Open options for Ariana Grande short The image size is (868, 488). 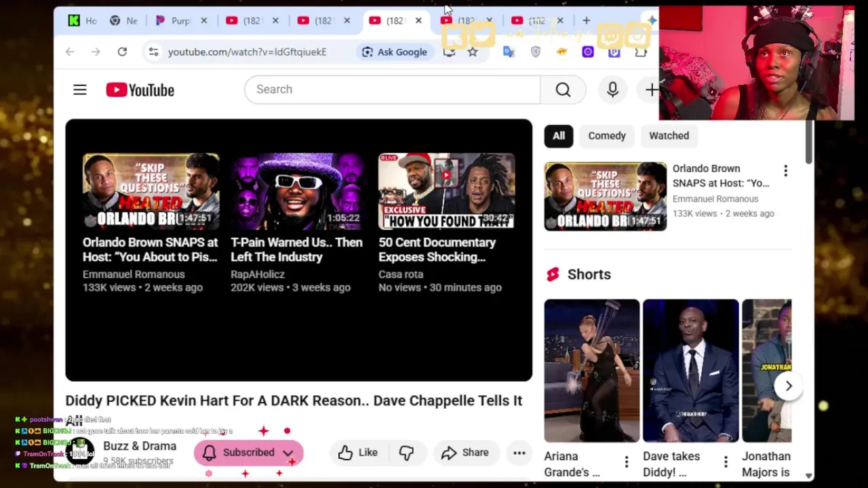[x=626, y=462]
